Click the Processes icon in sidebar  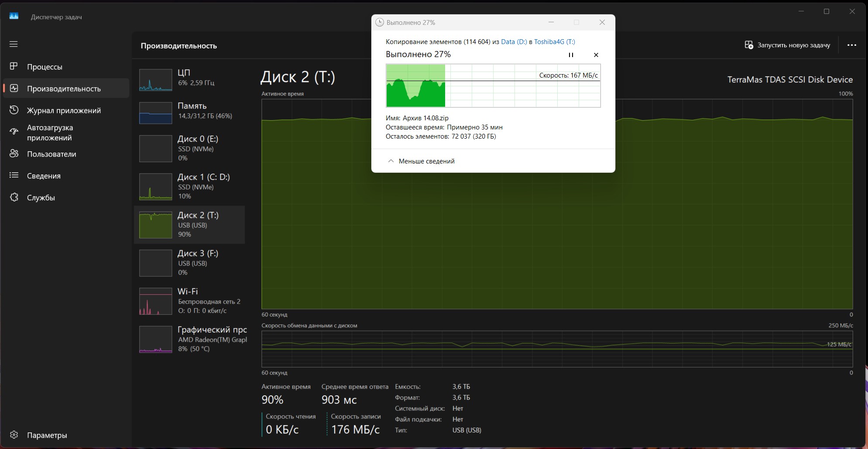(14, 66)
